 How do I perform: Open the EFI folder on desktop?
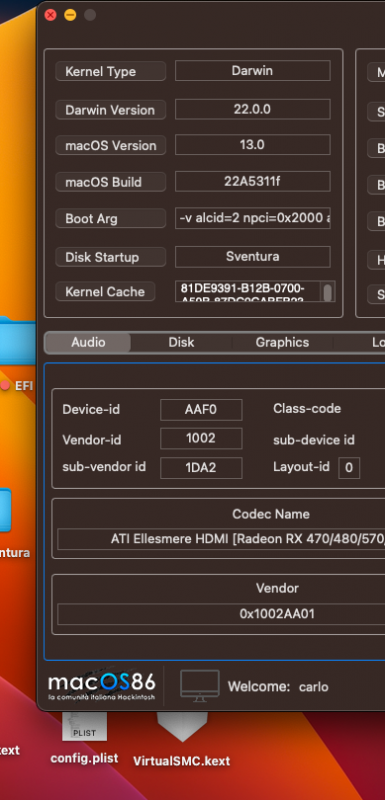(x=18, y=355)
